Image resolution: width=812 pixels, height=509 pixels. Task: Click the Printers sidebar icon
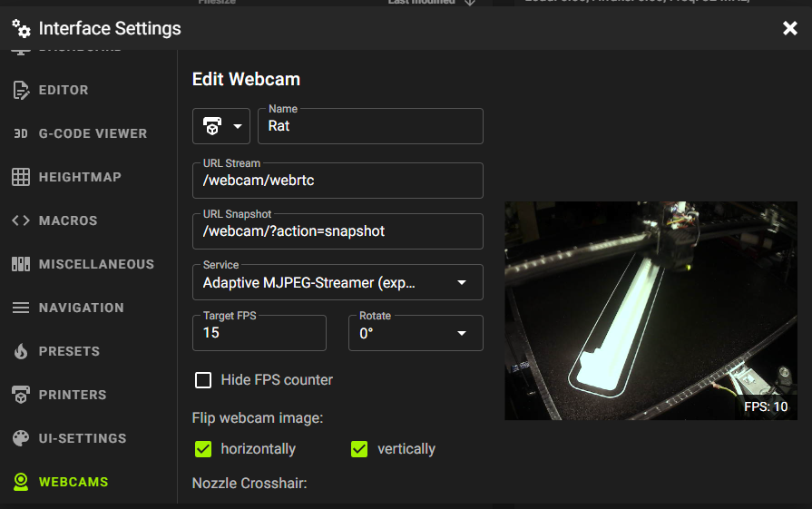(21, 395)
